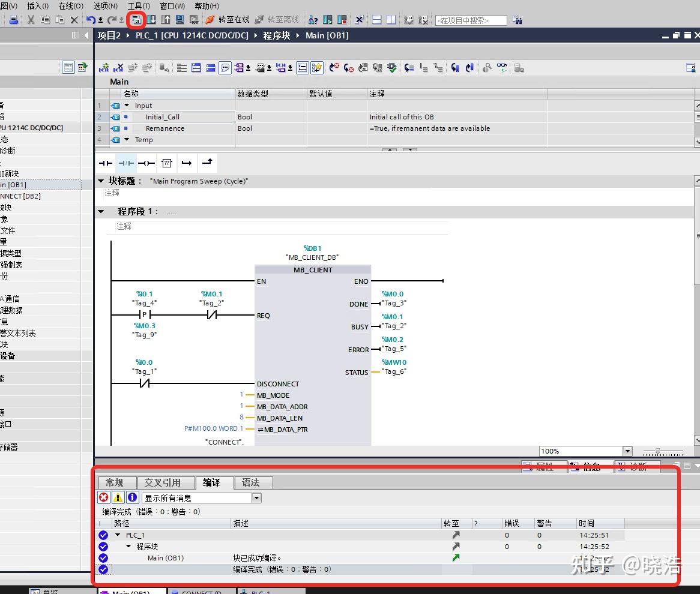Screen dimensions: 700x594
Task: Insert an open branch in ladder
Action: pos(187,163)
